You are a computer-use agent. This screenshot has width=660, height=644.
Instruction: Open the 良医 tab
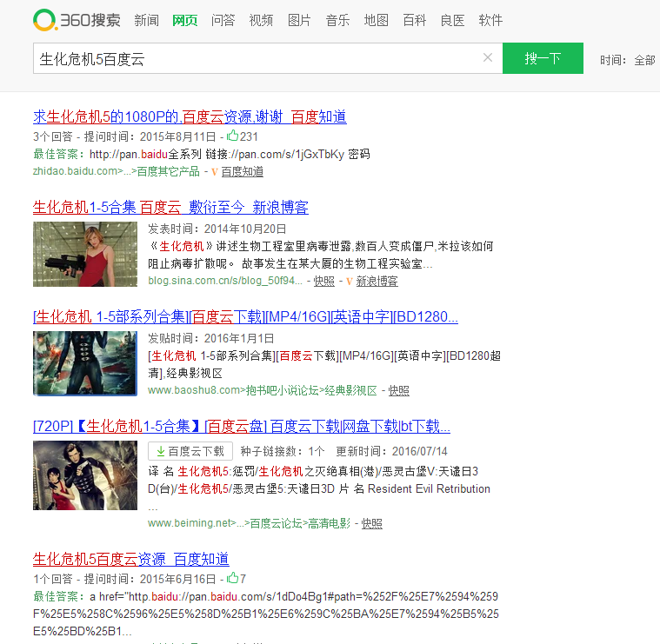(452, 20)
